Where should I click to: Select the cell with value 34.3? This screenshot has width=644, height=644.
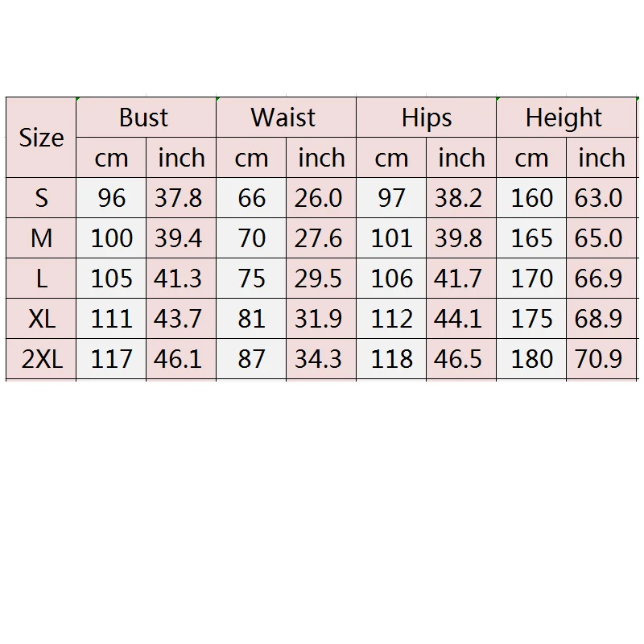(319, 359)
